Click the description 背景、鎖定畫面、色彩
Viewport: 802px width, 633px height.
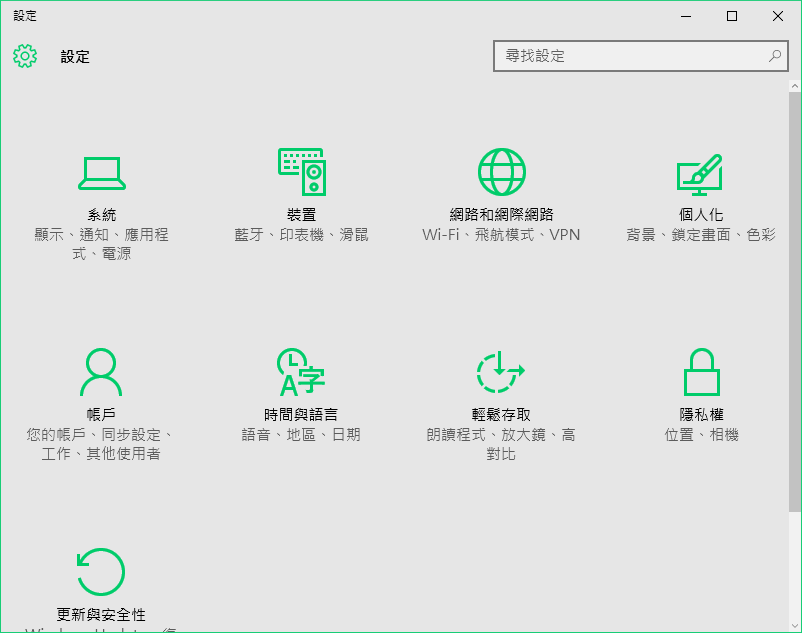pyautogui.click(x=701, y=235)
